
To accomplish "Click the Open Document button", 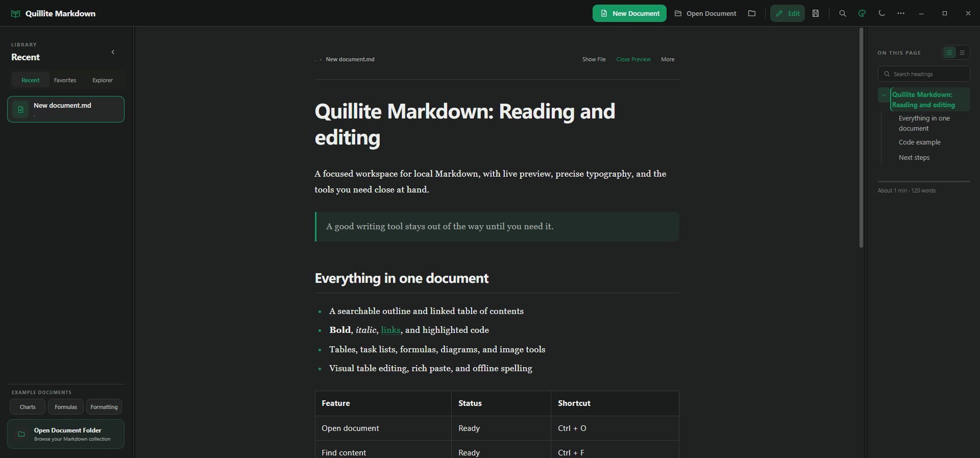I will pos(705,13).
